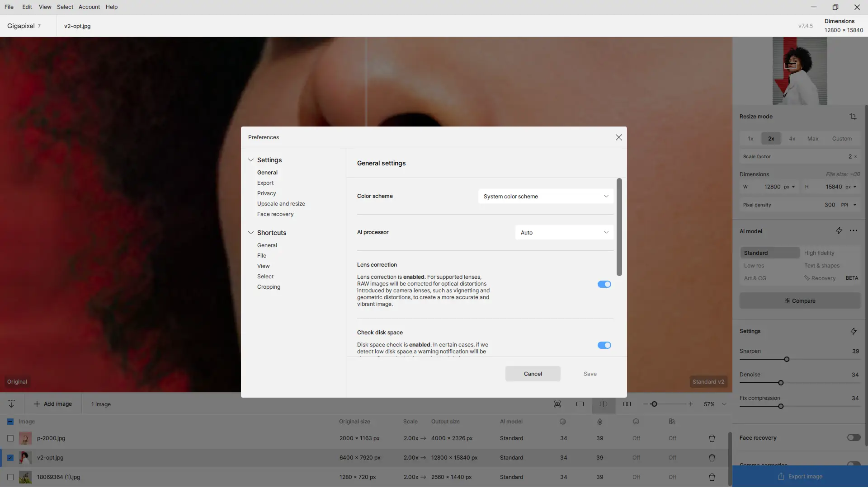Disable Lens correction
868x488 pixels.
click(x=604, y=284)
